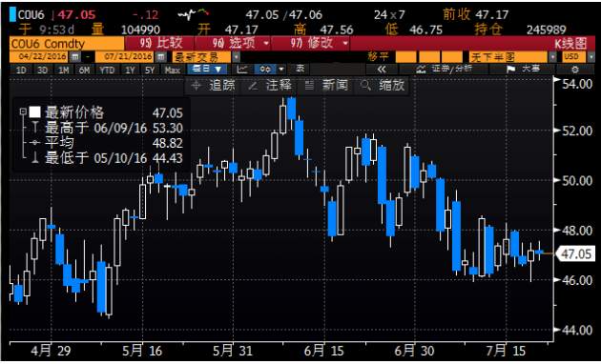Click the K线图 chart title text
Screen dimensions: 601x364
570,44
